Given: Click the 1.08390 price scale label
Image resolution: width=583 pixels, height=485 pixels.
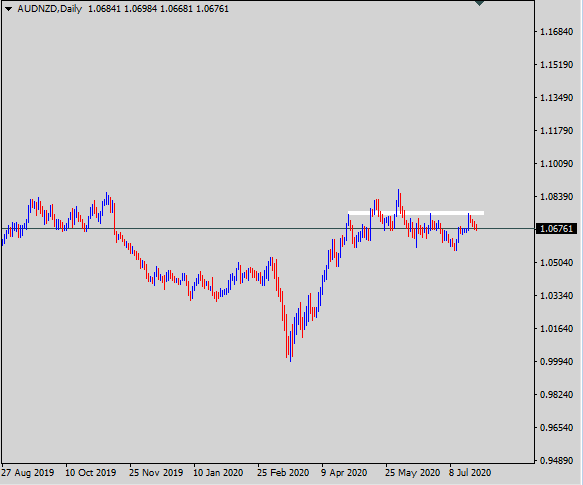Looking at the screenshot, I should (x=556, y=196).
